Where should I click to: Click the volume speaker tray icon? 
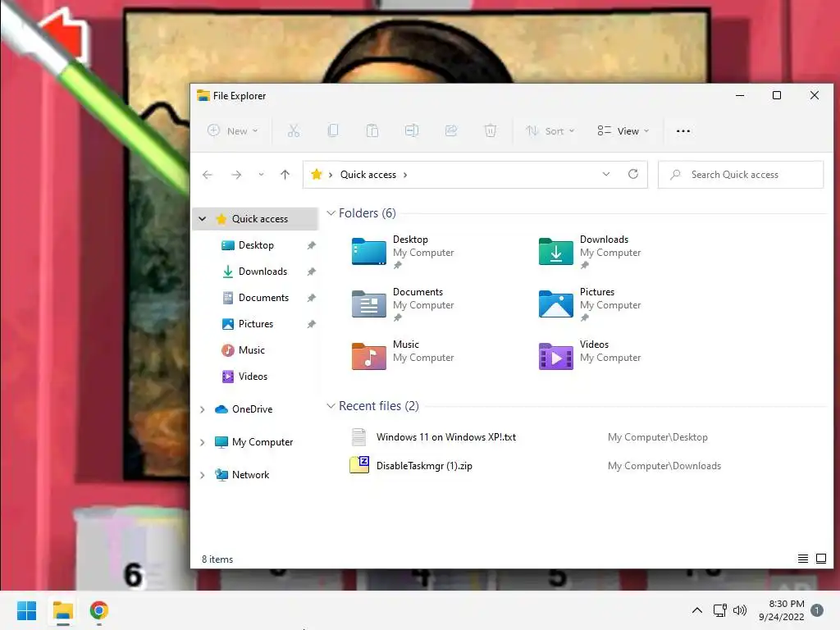740,610
